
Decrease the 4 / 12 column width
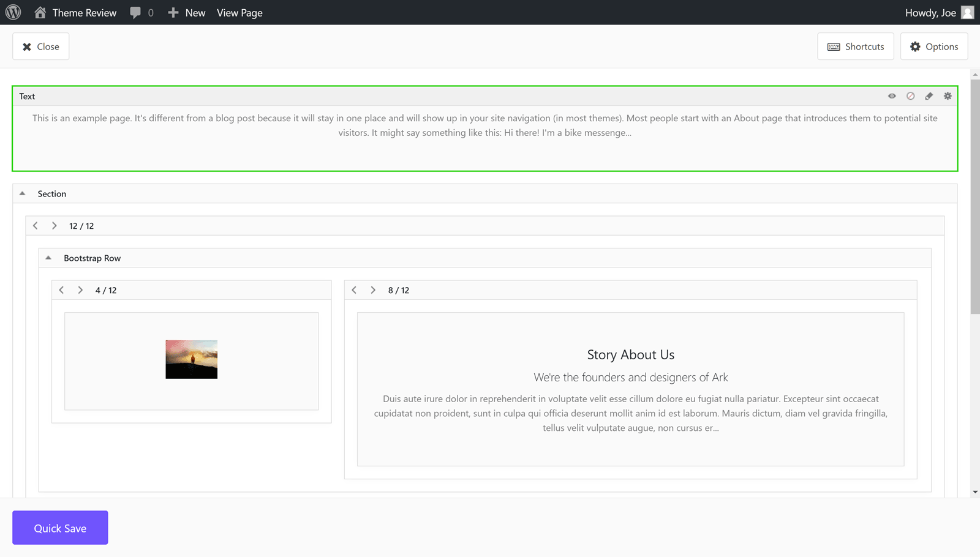[61, 290]
